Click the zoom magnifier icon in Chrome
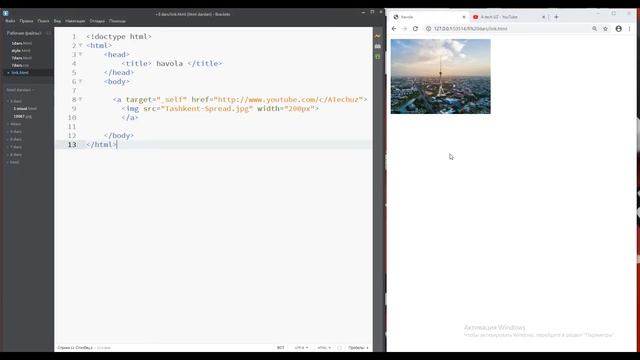640x360 pixels. [594, 29]
